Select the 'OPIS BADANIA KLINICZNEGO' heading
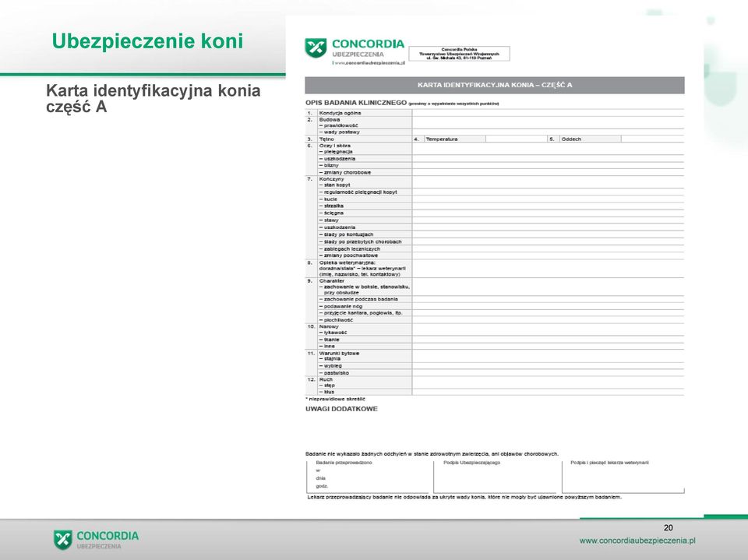 click(356, 103)
